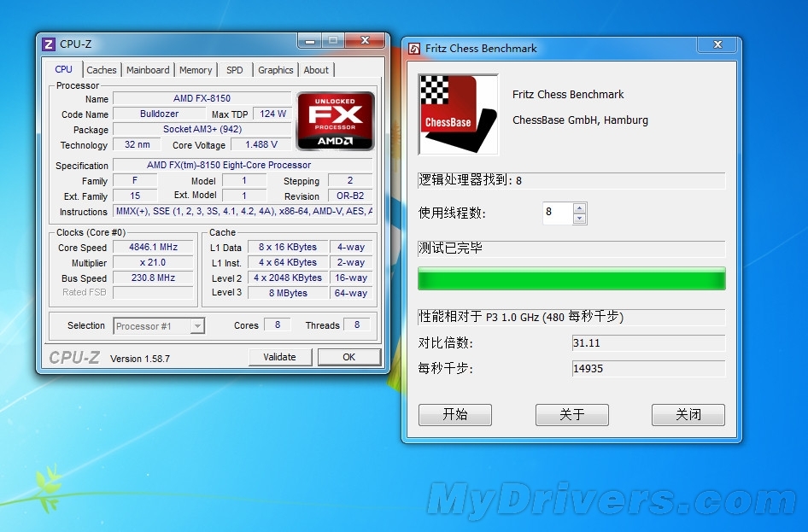Image resolution: width=808 pixels, height=532 pixels.
Task: Click the AMD FX-8150 name field
Action: [x=202, y=98]
